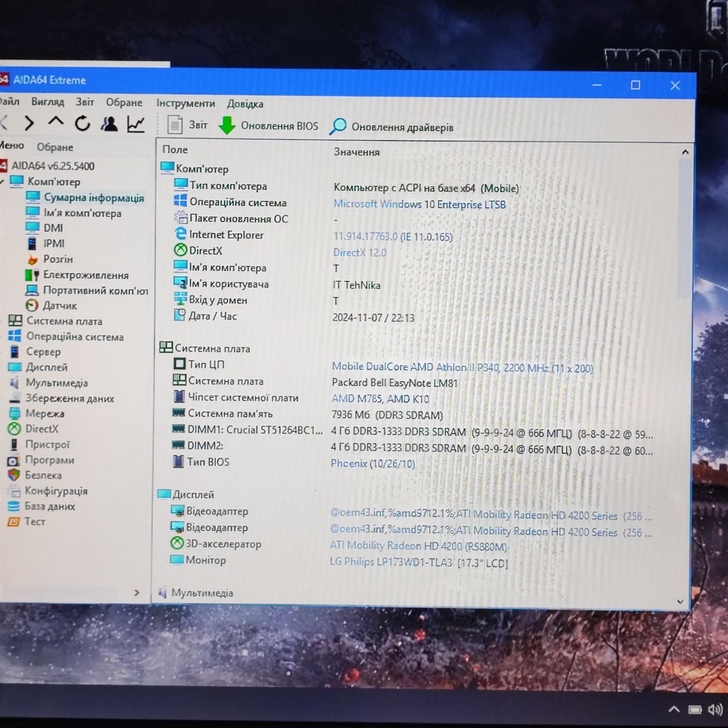The height and width of the screenshot is (728, 728).
Task: Open the AMD M785, AMD K10 chipset link
Action: click(x=380, y=399)
